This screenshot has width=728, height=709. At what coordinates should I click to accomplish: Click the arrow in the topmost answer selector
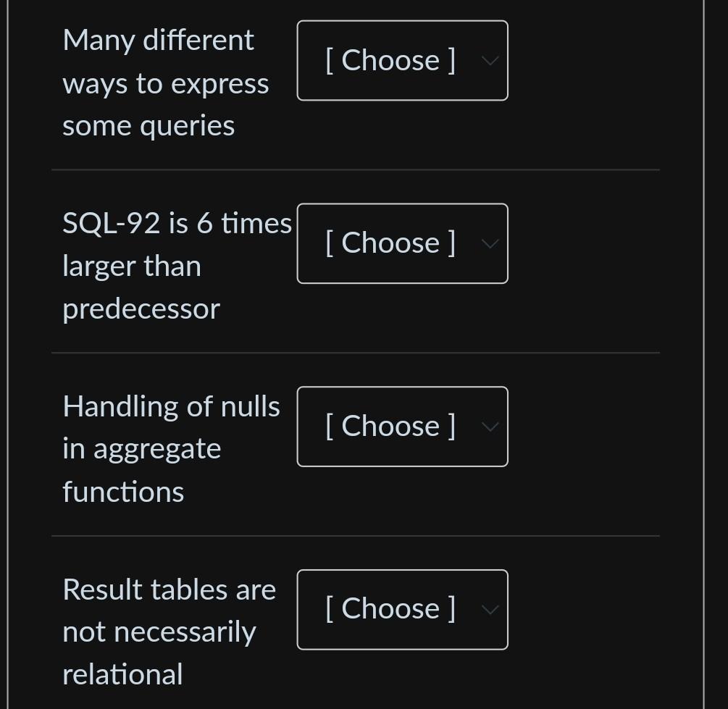(490, 61)
